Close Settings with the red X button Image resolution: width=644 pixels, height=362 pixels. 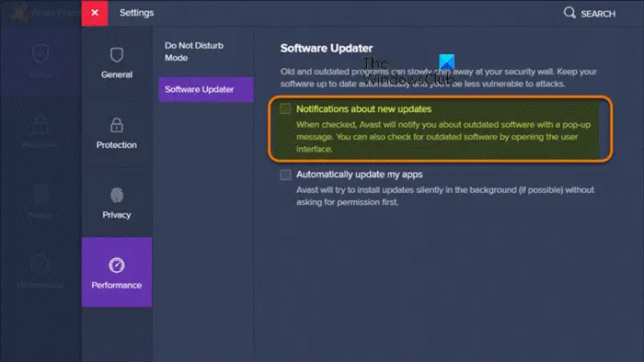95,13
